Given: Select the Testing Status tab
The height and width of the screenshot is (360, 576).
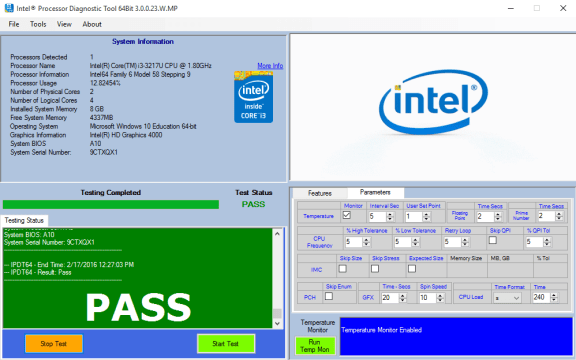Looking at the screenshot, I should [24, 220].
